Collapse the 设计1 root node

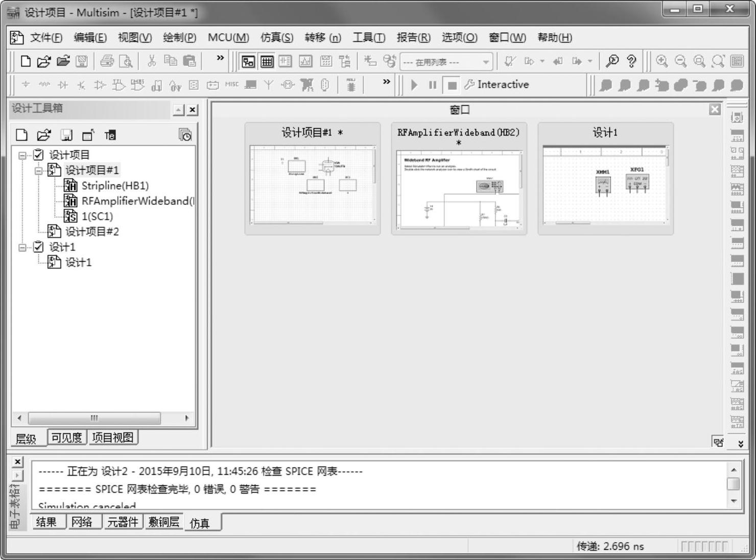pyautogui.click(x=22, y=247)
